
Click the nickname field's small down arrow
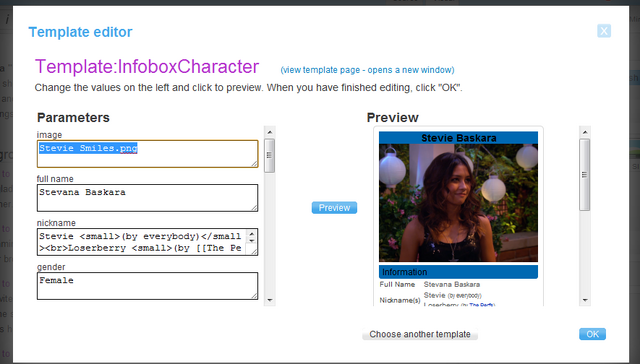coord(251,241)
